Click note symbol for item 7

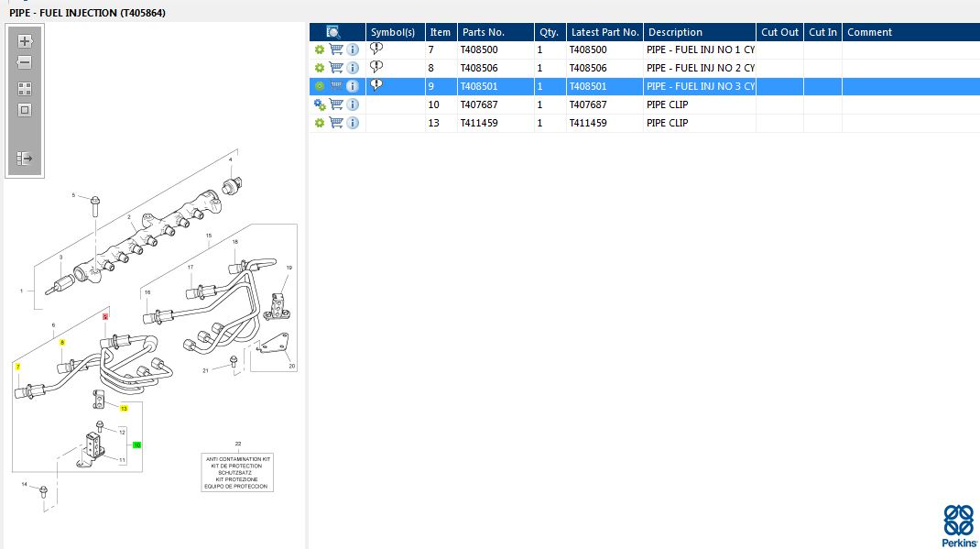tap(376, 49)
